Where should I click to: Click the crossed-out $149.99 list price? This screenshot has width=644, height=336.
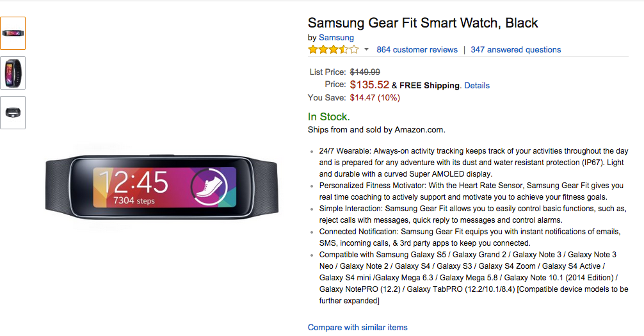click(x=364, y=72)
